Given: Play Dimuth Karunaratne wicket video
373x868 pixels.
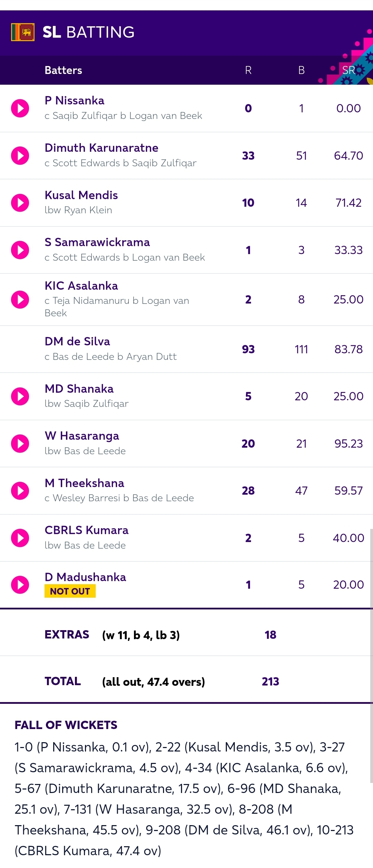Looking at the screenshot, I should [20, 156].
